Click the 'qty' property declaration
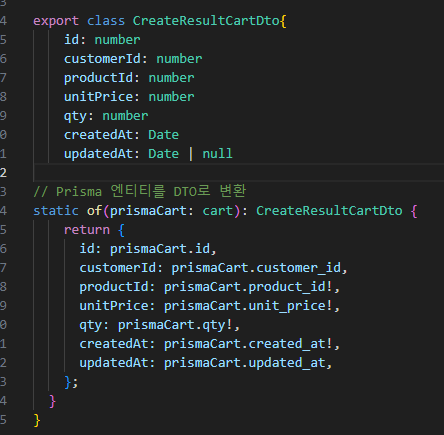The width and height of the screenshot is (444, 435). (75, 116)
